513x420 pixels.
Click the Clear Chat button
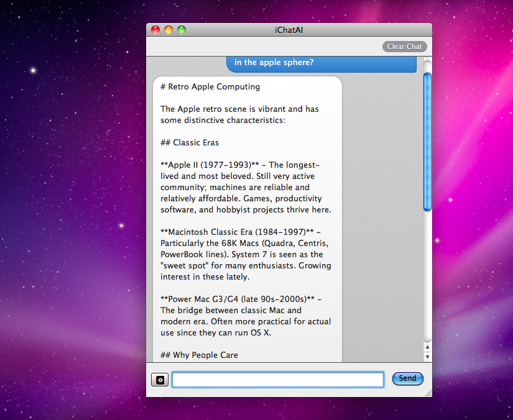coord(404,47)
